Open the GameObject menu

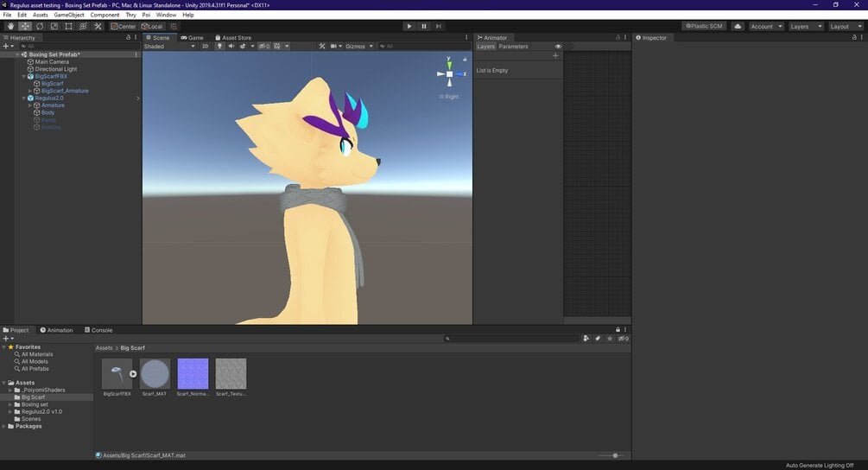(69, 15)
